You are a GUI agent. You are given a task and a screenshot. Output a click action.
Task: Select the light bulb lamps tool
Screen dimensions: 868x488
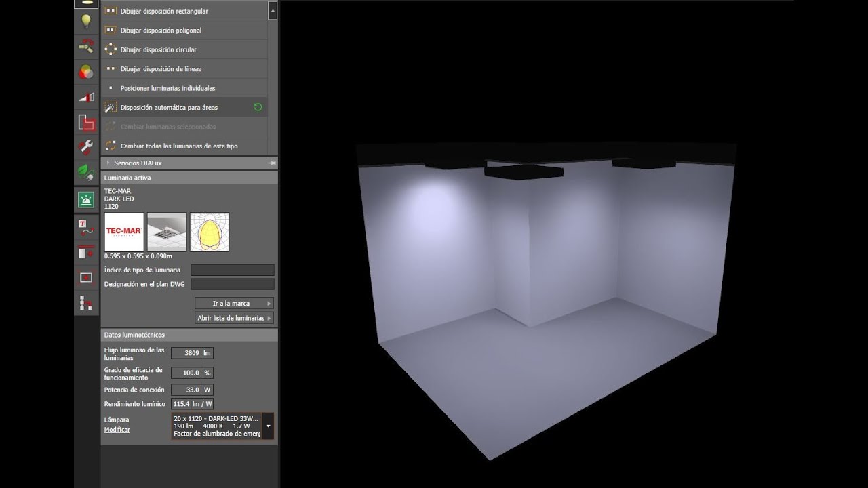coord(86,20)
